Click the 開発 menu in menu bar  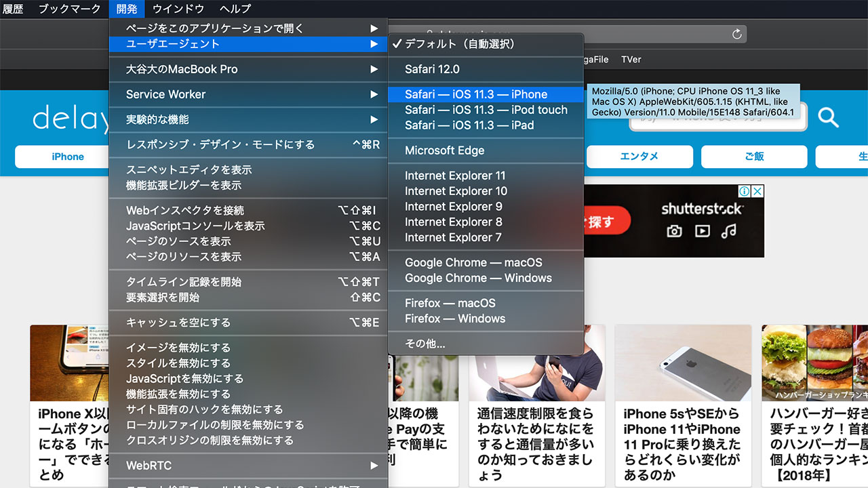(x=126, y=9)
